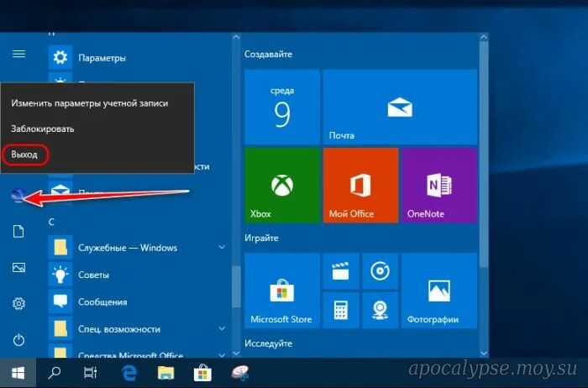Click the Исследуйте group heading

[x=268, y=343]
